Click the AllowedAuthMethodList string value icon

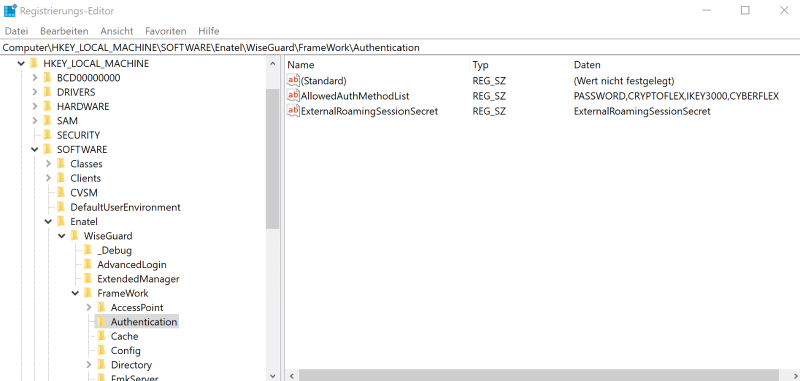[293, 96]
